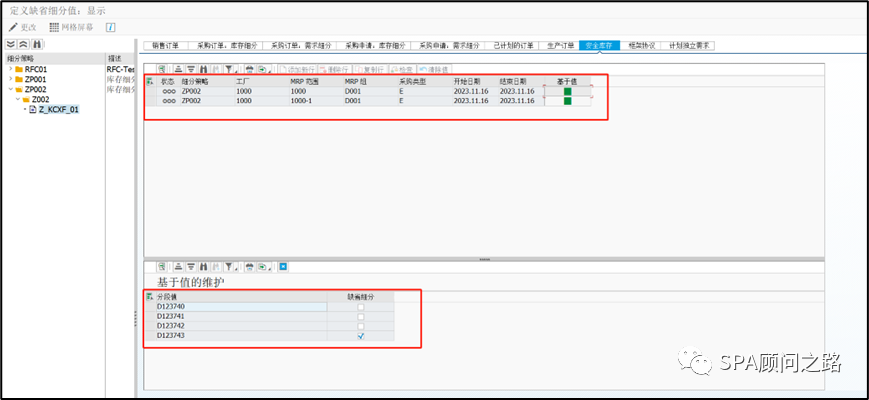Switch to the 框架协议 tab

641,46
